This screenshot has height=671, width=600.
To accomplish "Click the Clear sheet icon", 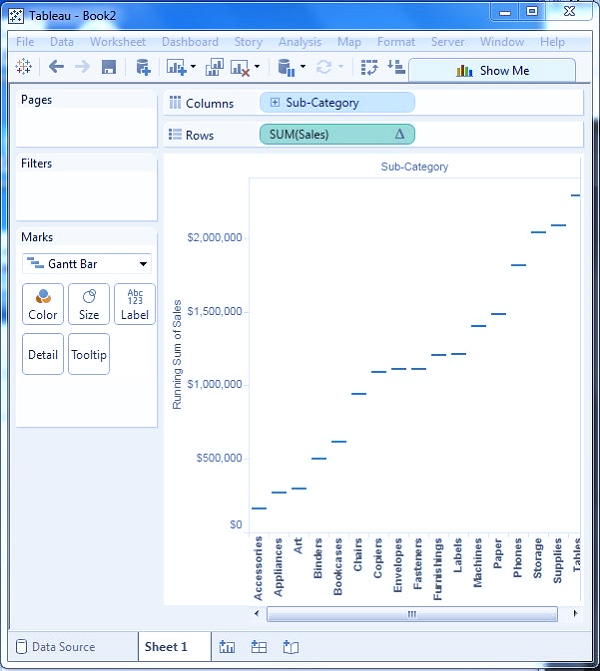I will [240, 68].
